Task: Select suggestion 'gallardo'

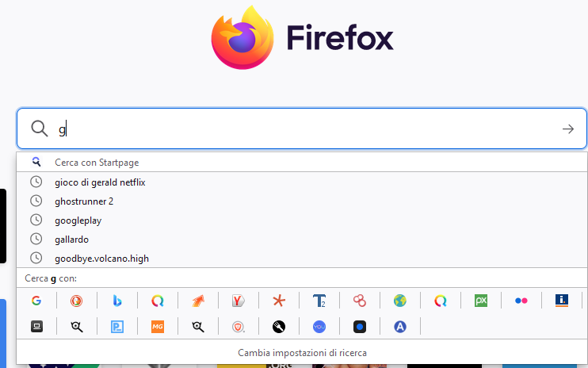Action: click(x=302, y=240)
